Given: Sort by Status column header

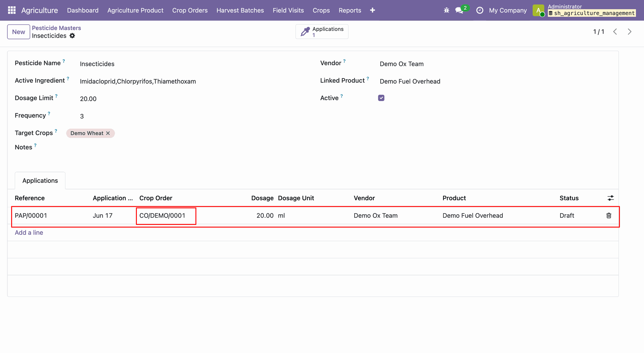Looking at the screenshot, I should 569,198.
